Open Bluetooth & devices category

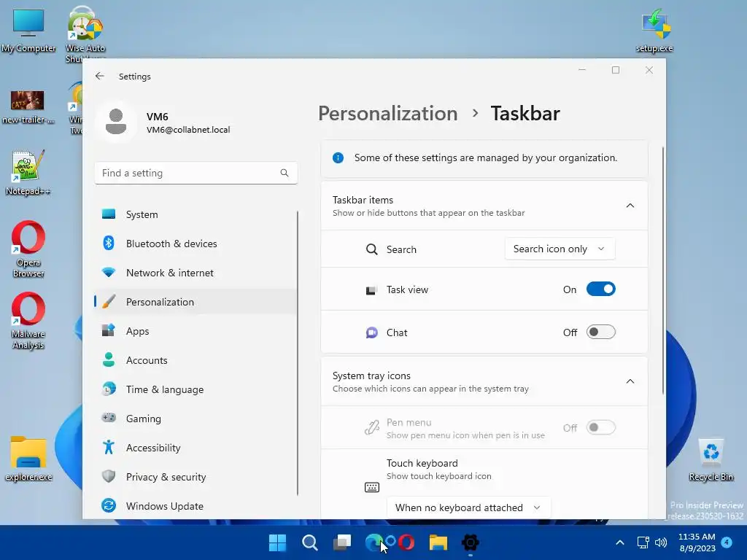click(196, 244)
